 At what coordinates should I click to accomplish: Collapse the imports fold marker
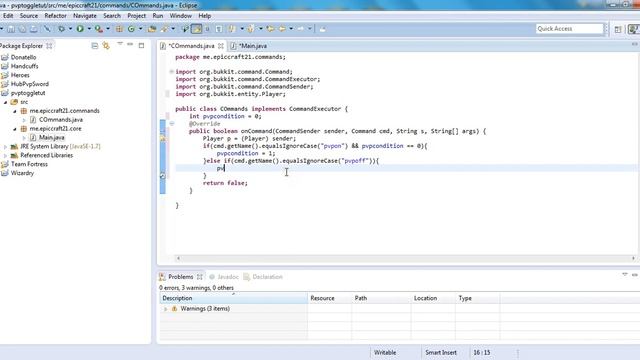pyautogui.click(x=171, y=72)
